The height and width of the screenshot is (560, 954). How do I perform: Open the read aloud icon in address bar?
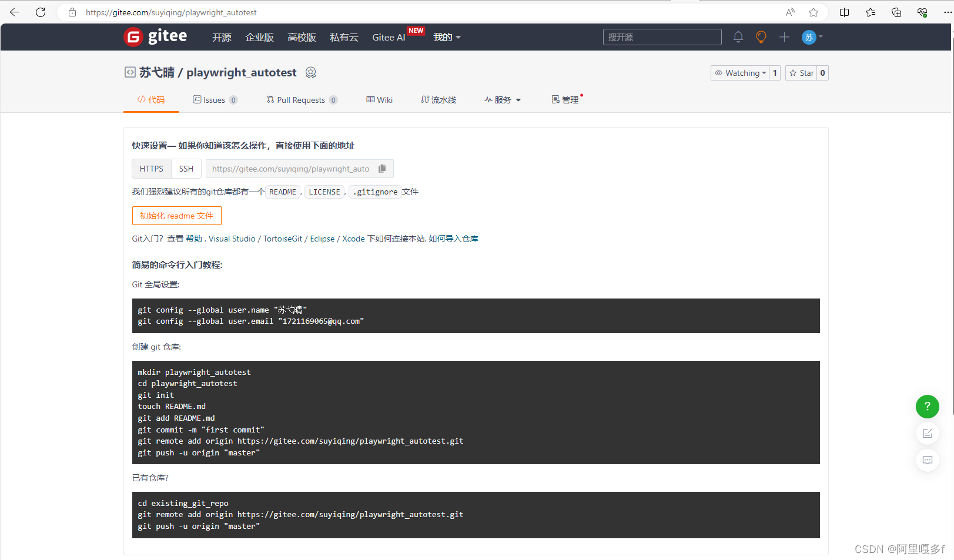click(x=790, y=12)
